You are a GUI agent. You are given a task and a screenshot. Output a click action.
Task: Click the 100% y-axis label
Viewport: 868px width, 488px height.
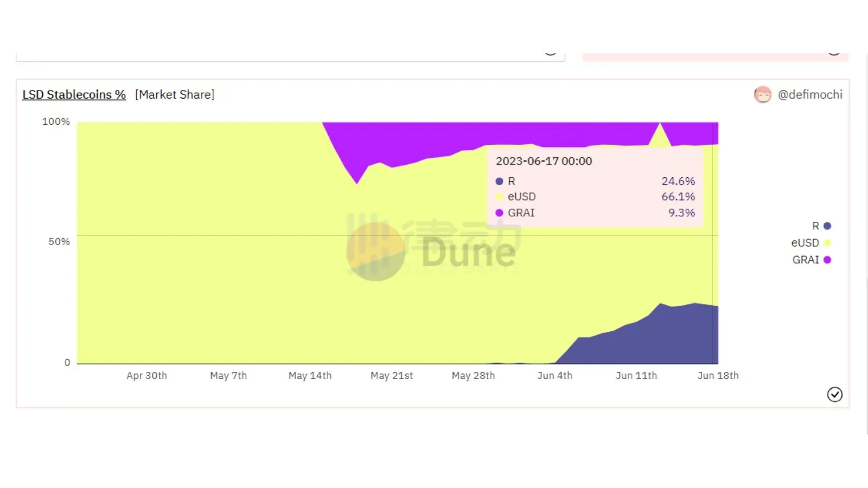coord(56,121)
